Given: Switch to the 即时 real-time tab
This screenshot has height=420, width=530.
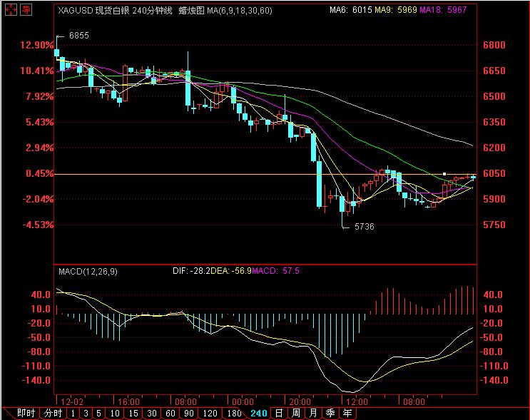Looking at the screenshot, I should point(26,413).
